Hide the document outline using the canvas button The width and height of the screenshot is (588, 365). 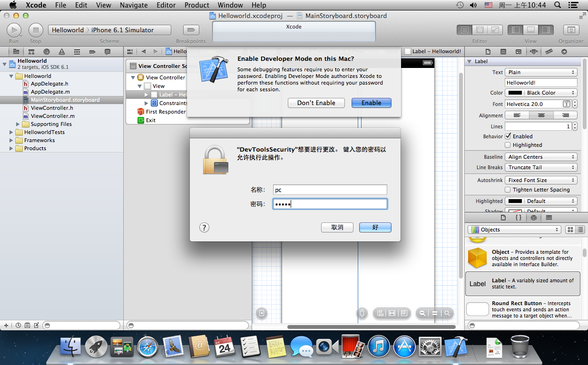point(261,313)
